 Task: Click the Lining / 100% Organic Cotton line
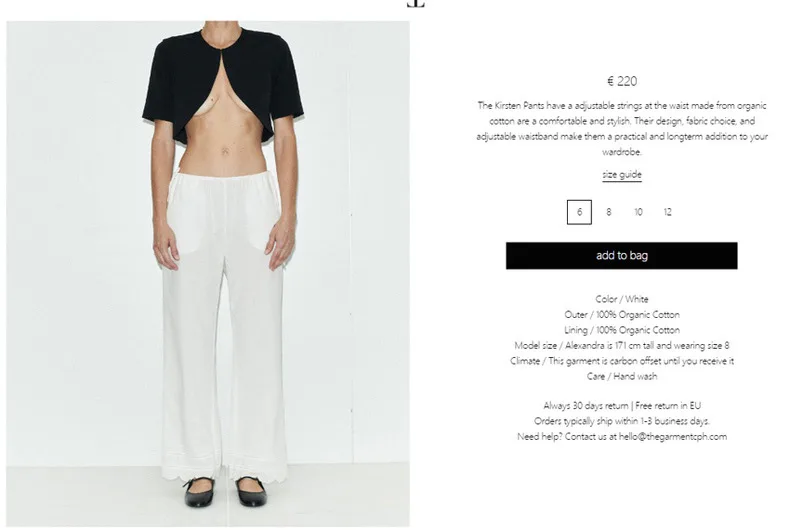point(622,330)
